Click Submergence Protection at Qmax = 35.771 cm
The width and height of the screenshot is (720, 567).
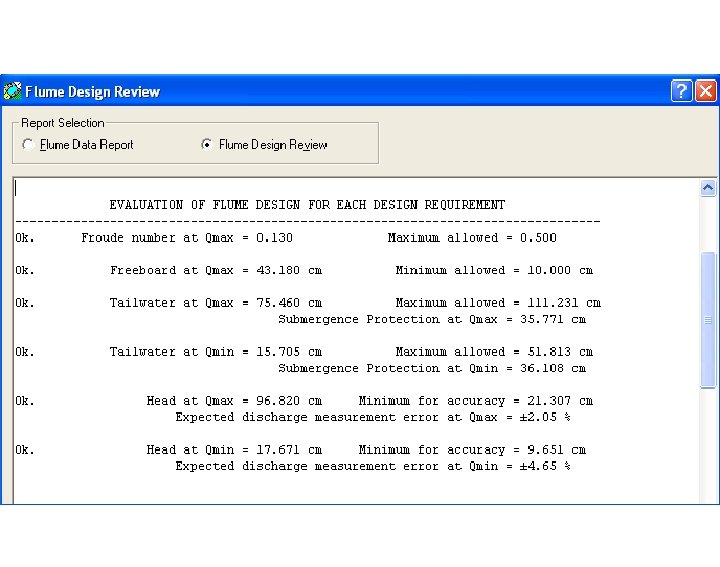432,319
